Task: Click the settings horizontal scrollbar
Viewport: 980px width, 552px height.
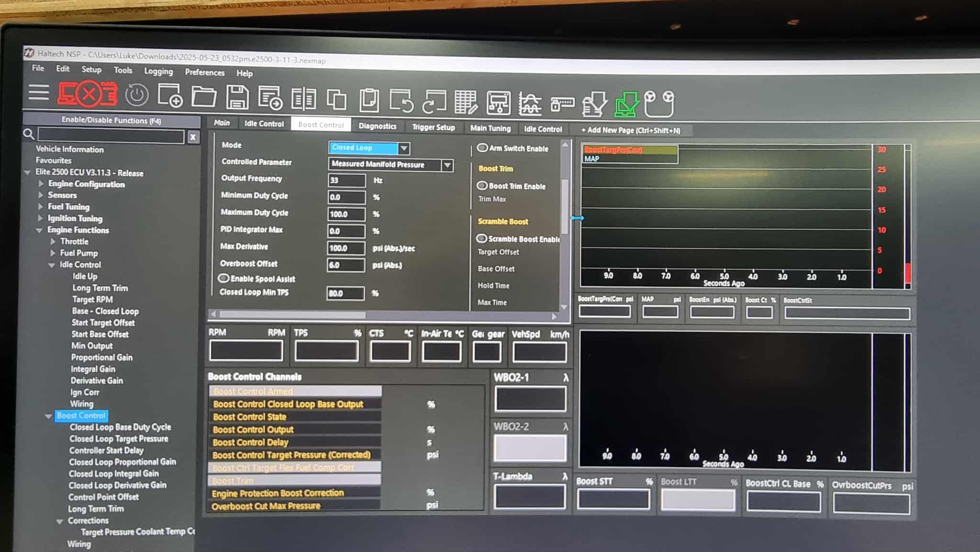Action: click(x=292, y=315)
